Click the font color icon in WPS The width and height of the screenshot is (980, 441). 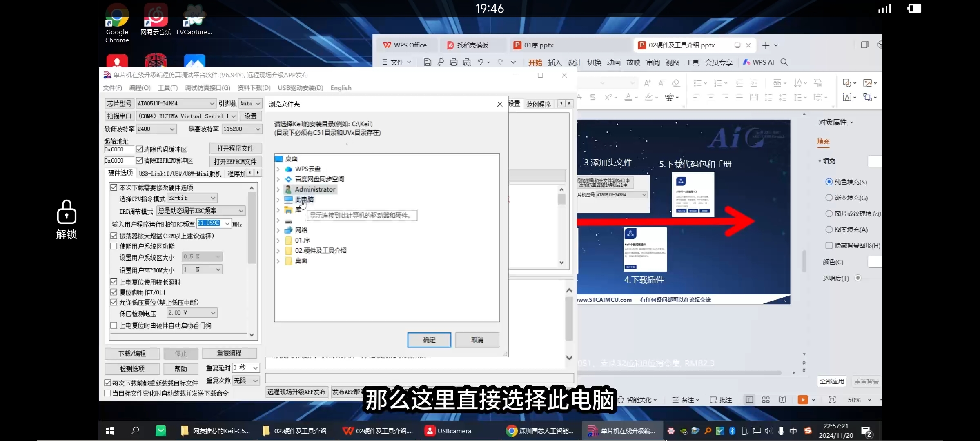(x=628, y=97)
